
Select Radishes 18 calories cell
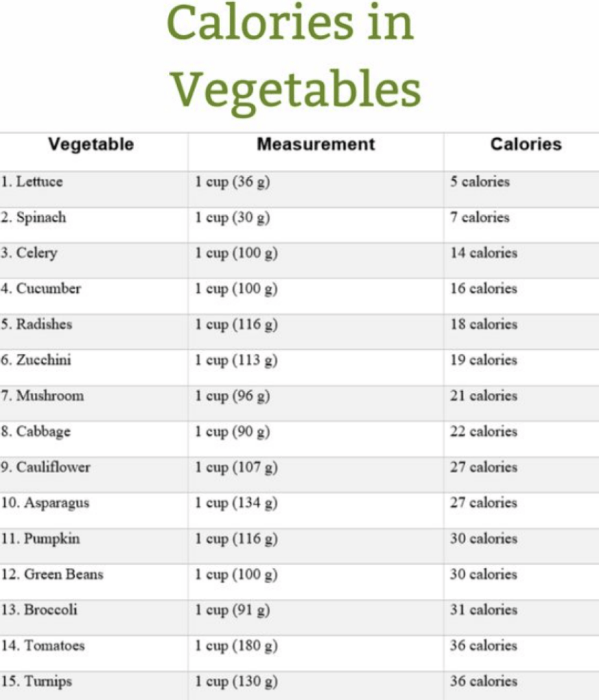[x=484, y=325]
